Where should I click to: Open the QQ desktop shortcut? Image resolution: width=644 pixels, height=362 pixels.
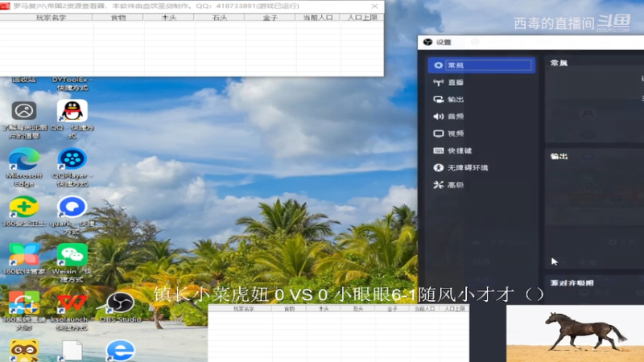(x=72, y=118)
